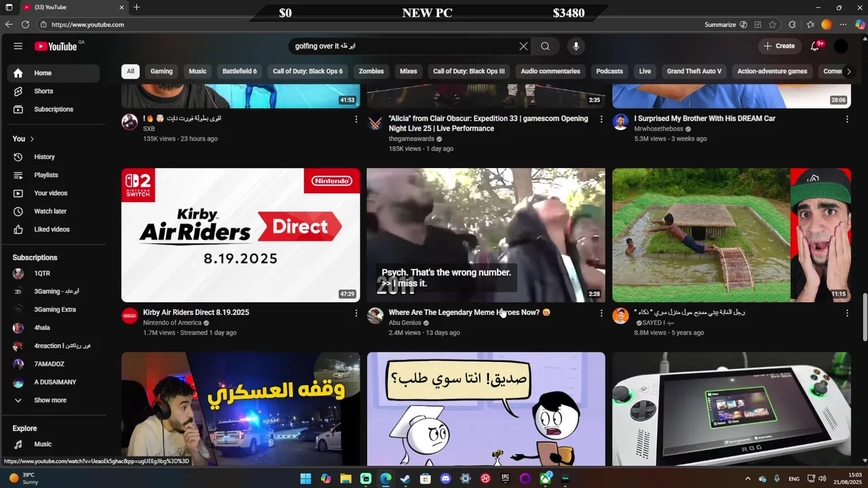Open Discord from the taskbar
This screenshot has height=488, width=868.
tap(446, 479)
